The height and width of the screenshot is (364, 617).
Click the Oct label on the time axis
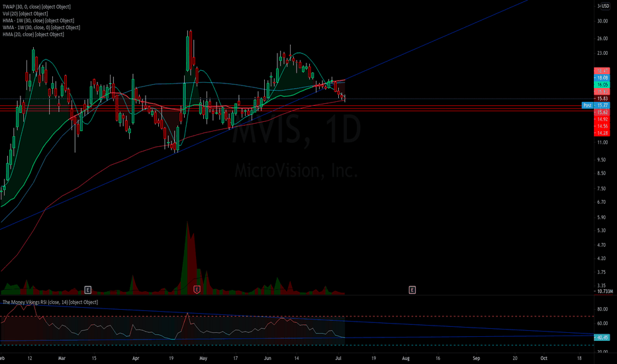click(544, 358)
